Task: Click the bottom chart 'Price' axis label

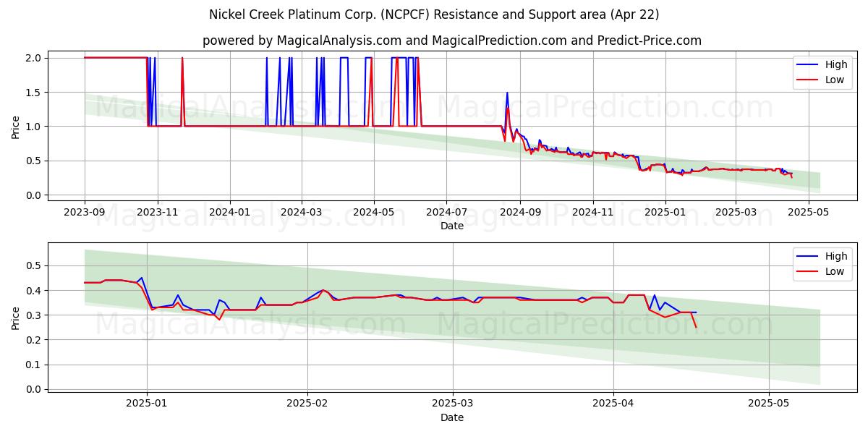Action: (x=16, y=317)
